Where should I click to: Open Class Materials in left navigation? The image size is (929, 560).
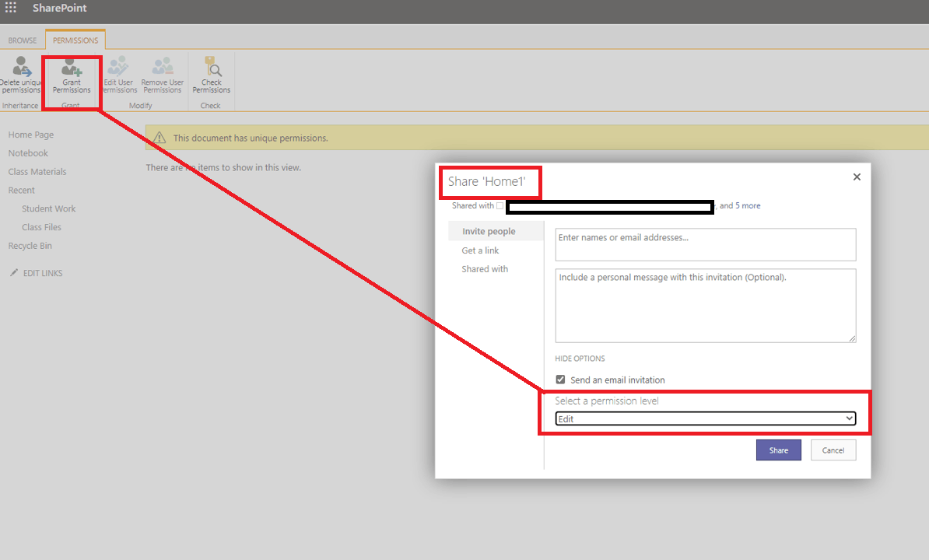37,172
